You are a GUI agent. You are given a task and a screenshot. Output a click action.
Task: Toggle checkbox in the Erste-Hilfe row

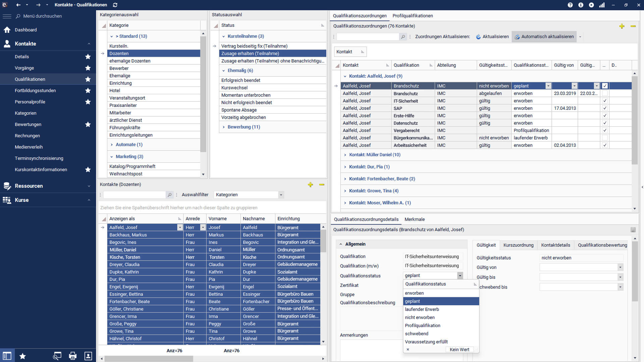605,116
